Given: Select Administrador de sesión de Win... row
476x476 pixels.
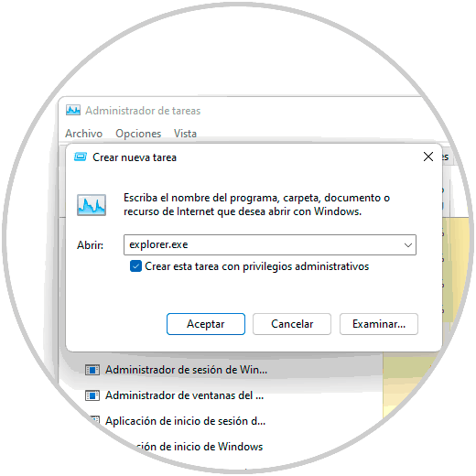Looking at the screenshot, I should [x=222, y=370].
